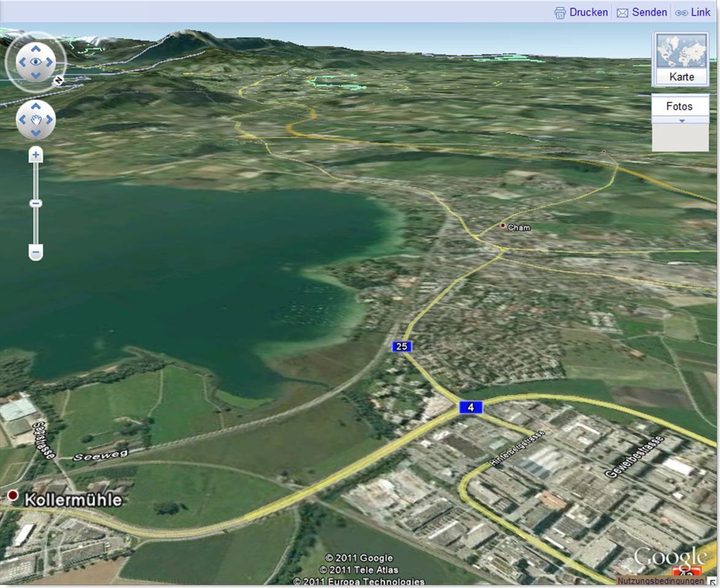Toggle the Fotos layer button
720x588 pixels.
pyautogui.click(x=680, y=107)
